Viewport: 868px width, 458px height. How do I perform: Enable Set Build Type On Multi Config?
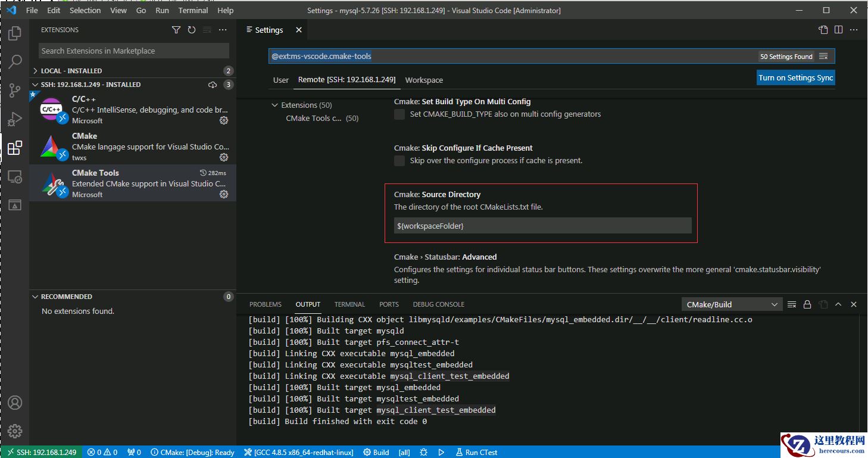(399, 114)
